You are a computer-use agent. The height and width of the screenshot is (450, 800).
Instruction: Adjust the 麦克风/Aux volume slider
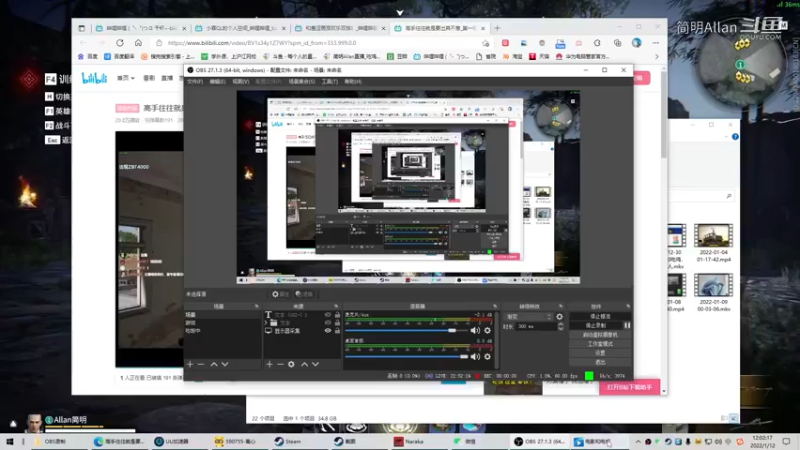(407, 331)
